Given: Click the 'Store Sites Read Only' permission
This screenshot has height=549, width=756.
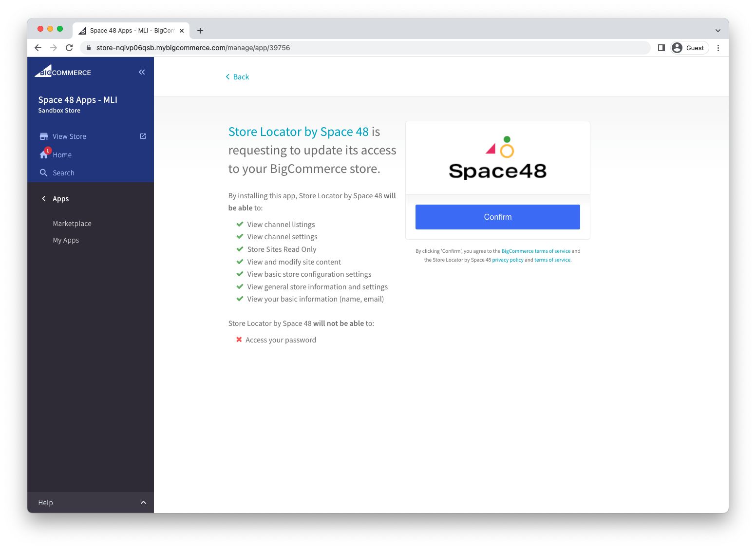Looking at the screenshot, I should coord(282,249).
